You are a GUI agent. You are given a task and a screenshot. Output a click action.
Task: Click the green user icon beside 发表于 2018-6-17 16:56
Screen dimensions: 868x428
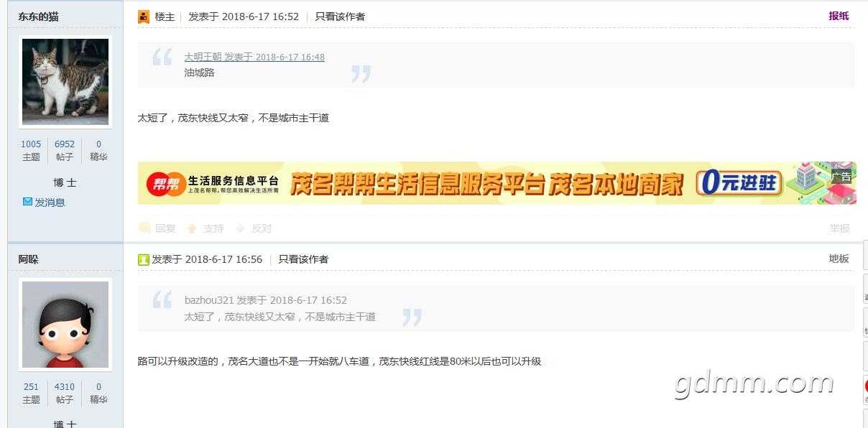point(144,259)
